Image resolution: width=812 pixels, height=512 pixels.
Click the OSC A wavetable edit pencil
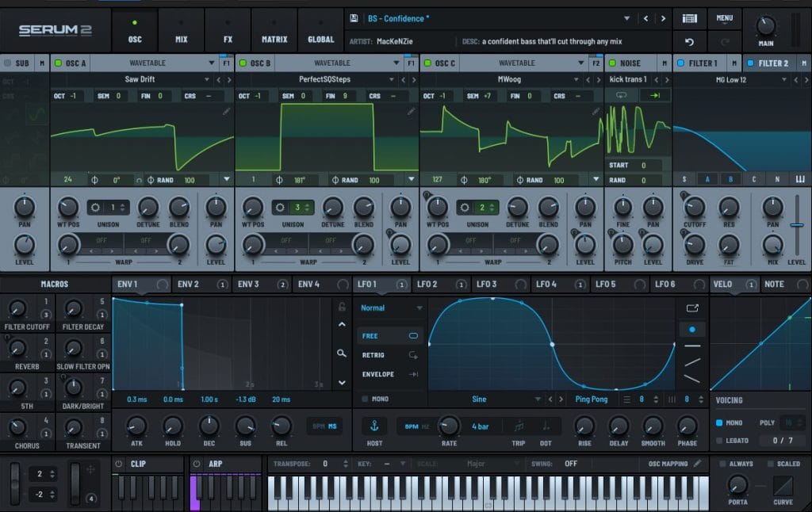click(x=226, y=112)
